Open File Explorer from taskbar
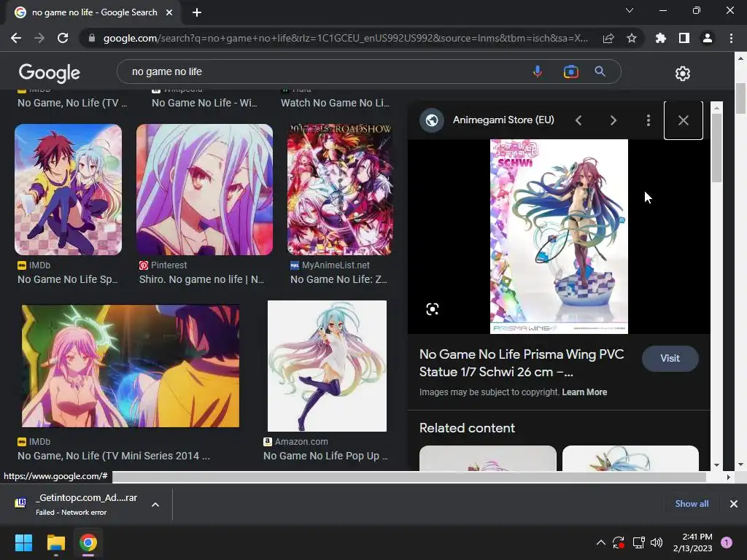 (x=55, y=542)
